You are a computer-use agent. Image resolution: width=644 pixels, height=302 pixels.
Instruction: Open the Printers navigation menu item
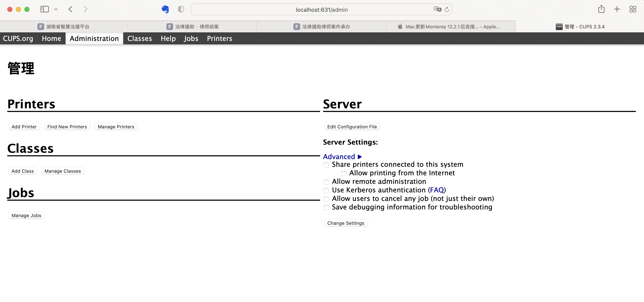click(219, 38)
